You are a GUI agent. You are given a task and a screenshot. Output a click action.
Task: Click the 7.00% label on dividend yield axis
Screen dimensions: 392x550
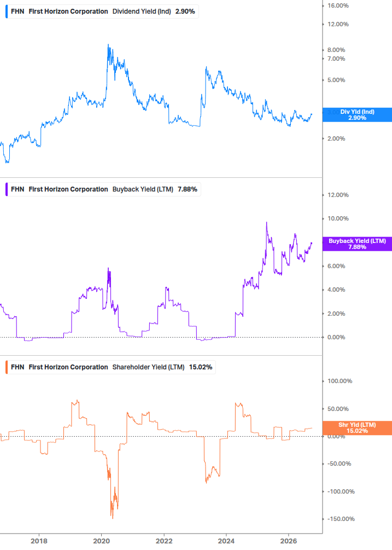click(x=336, y=59)
